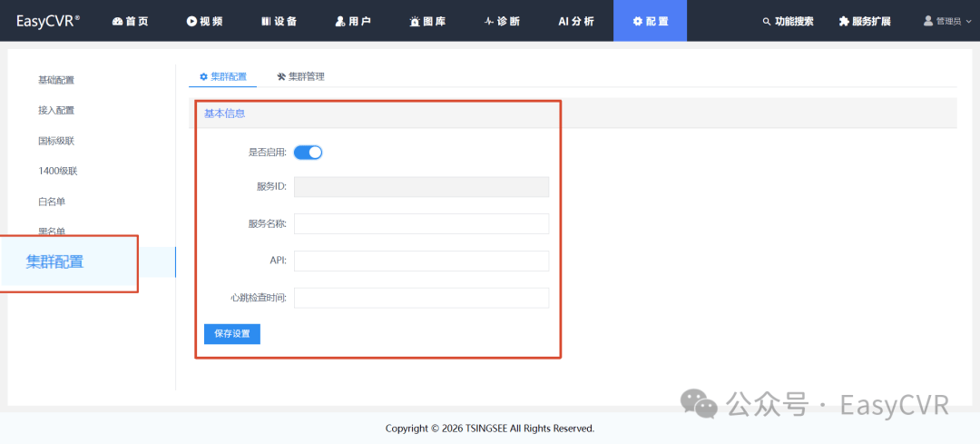Select 1400级联 in the sidebar
The width and height of the screenshot is (980, 444).
[57, 172]
